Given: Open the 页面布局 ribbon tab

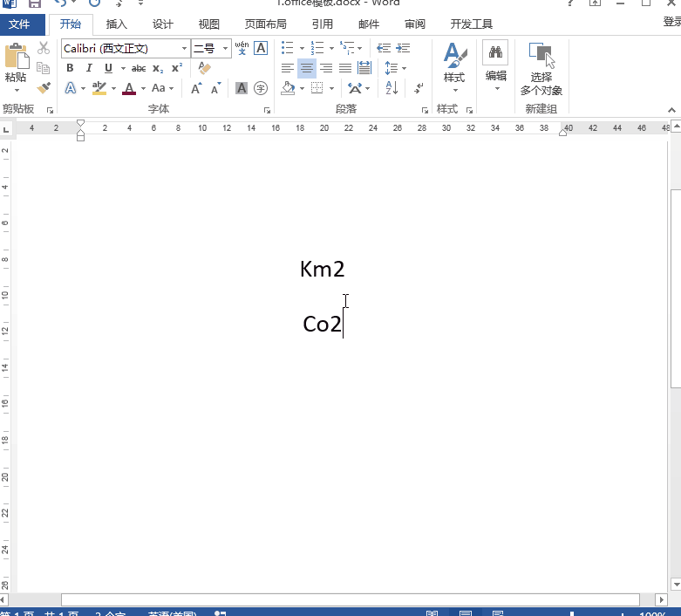Looking at the screenshot, I should 265,24.
